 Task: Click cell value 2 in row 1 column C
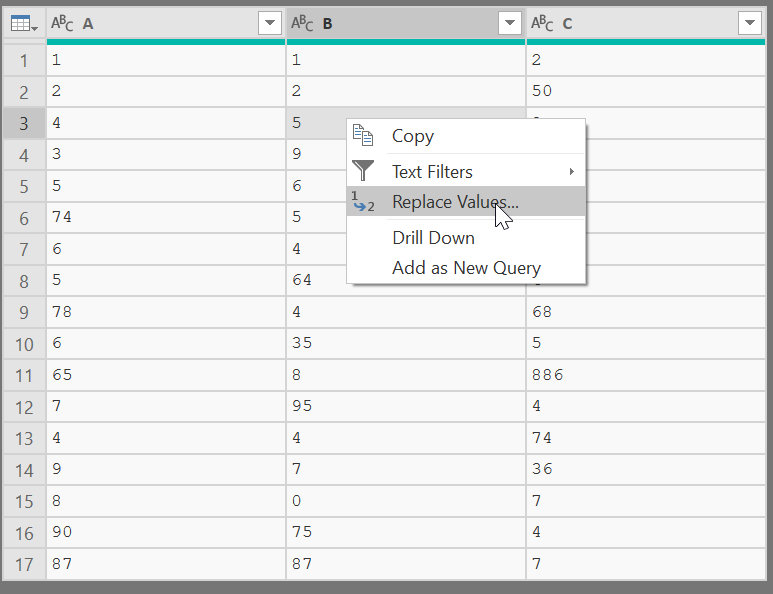pos(536,60)
